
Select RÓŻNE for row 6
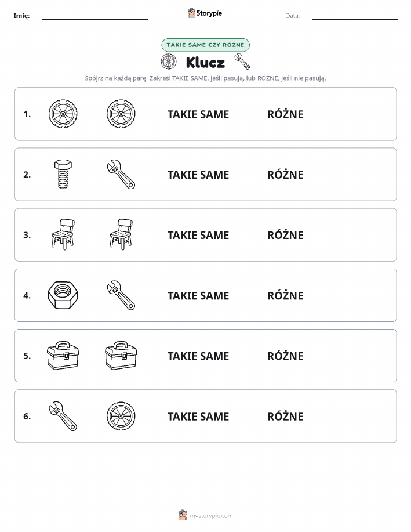(x=285, y=416)
